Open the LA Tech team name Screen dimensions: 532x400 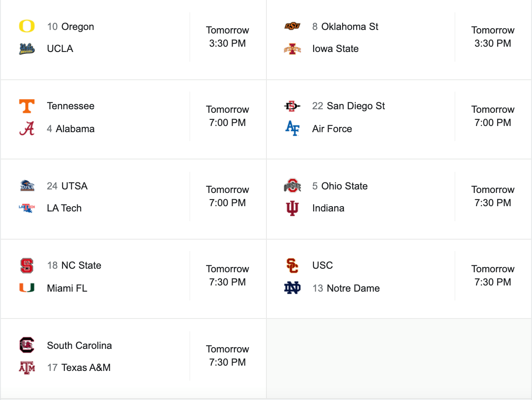pyautogui.click(x=64, y=208)
